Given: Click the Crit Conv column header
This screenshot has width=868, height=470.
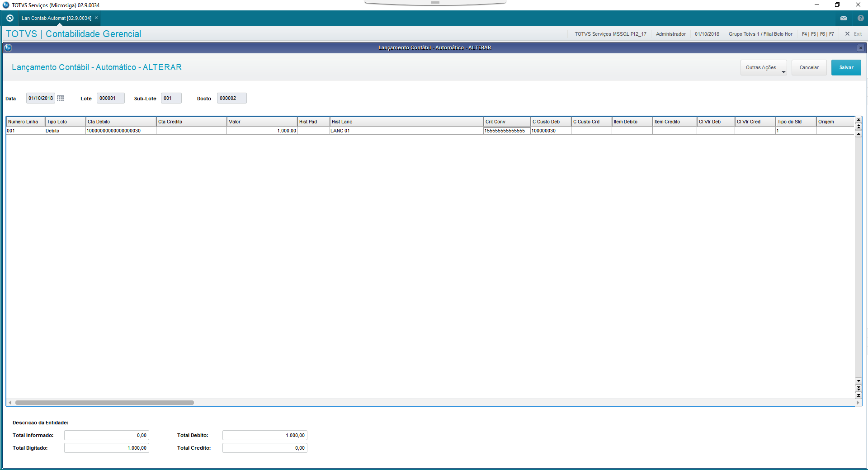Looking at the screenshot, I should point(507,122).
